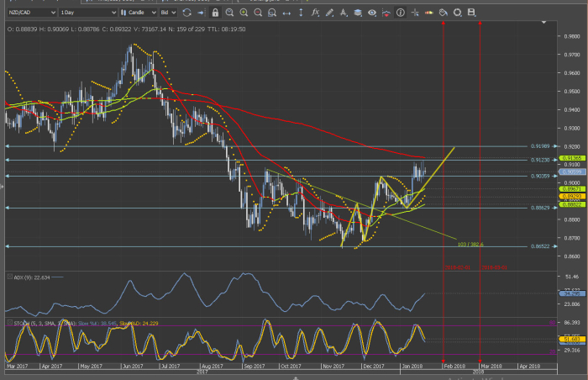Click the zoom-to-area magnifier icon
The image size is (588, 380).
(x=272, y=13)
